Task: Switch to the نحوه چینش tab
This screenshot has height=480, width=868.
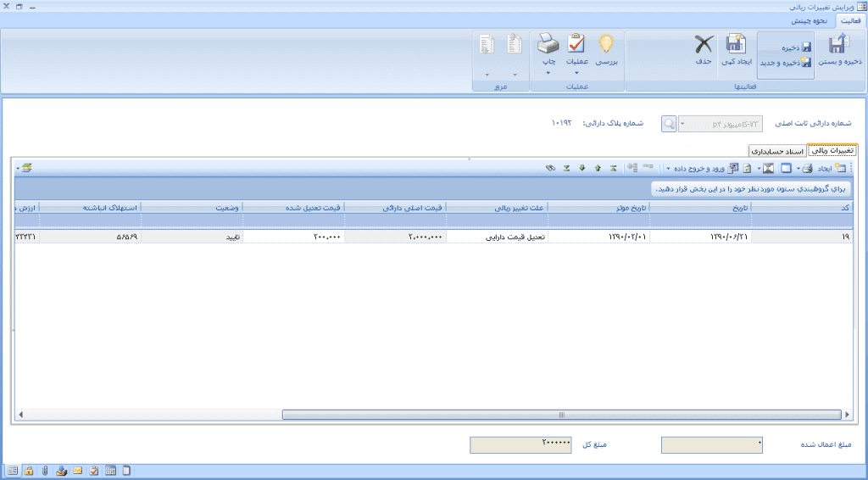Action: pyautogui.click(x=809, y=20)
